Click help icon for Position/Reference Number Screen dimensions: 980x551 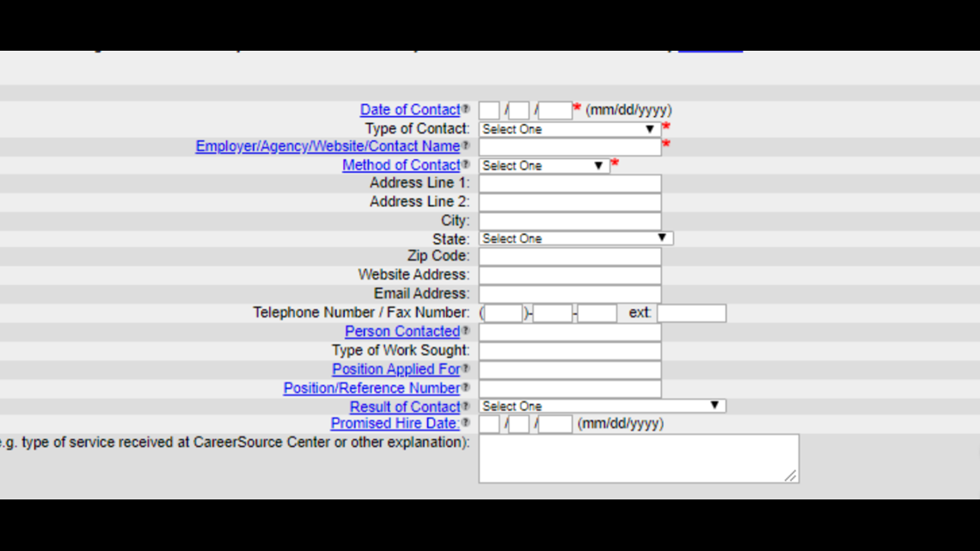(x=467, y=388)
